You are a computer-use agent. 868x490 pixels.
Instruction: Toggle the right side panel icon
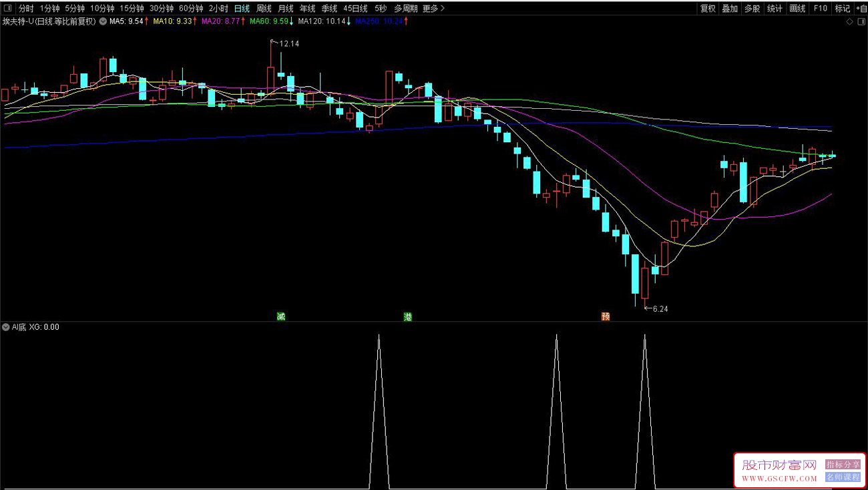[x=860, y=21]
